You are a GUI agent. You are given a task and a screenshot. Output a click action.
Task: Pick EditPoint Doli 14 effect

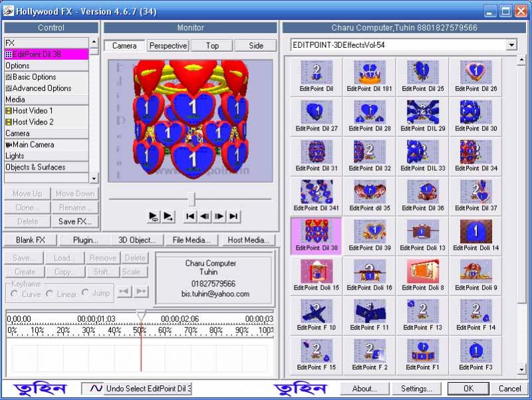[x=475, y=236]
